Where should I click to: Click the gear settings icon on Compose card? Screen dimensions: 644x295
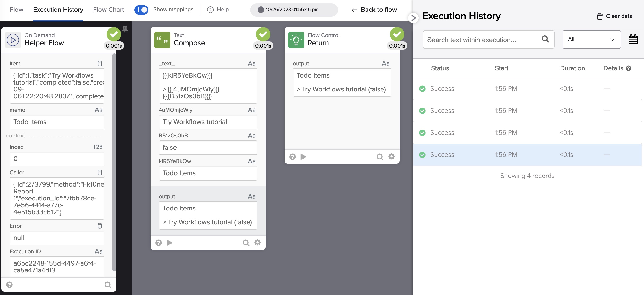(257, 242)
